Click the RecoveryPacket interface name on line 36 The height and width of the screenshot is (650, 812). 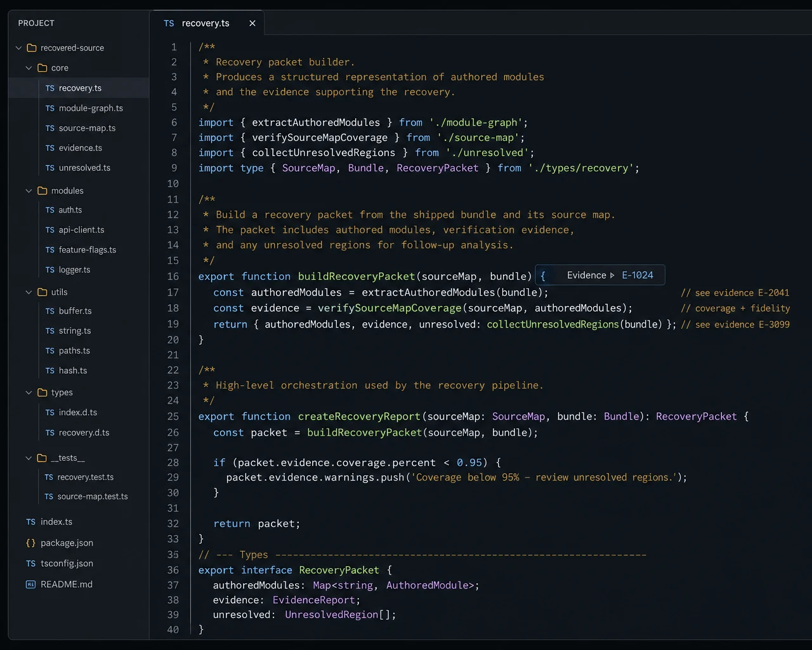click(x=339, y=570)
